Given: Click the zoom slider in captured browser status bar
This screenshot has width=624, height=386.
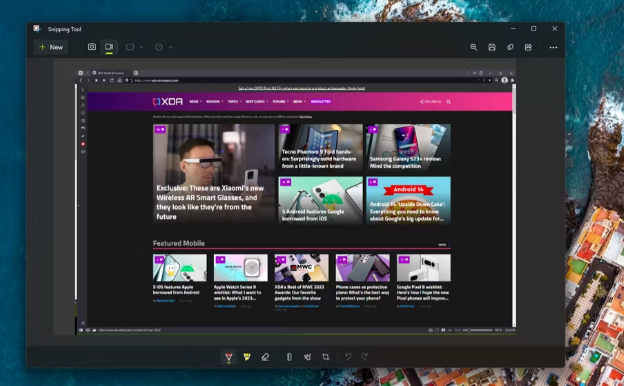Looking at the screenshot, I should click(477, 330).
